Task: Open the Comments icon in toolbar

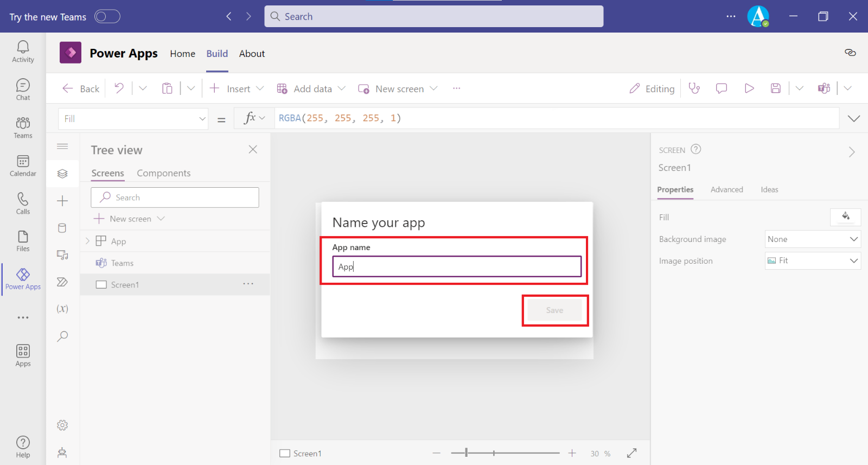Action: [x=721, y=88]
